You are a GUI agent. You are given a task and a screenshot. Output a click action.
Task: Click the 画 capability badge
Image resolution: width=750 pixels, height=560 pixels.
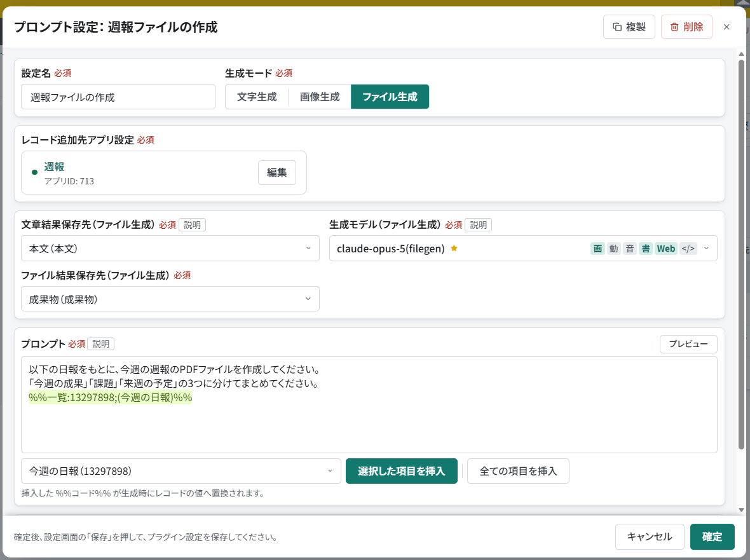(598, 249)
